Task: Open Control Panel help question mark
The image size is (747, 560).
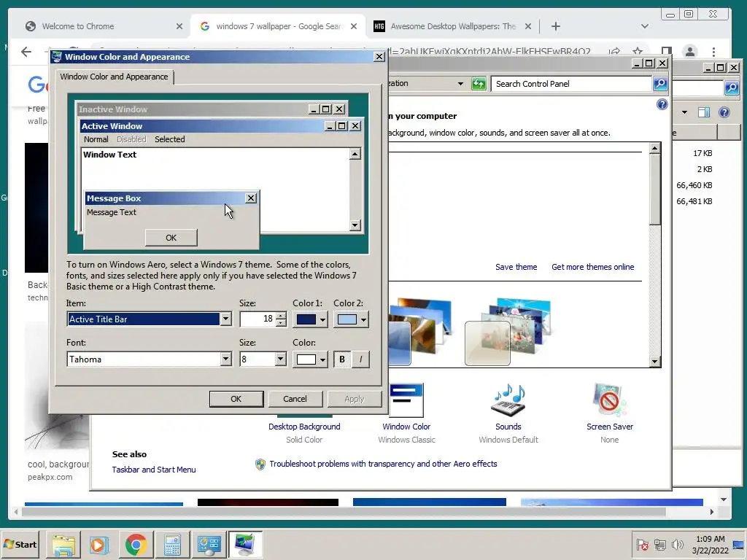Action: [x=662, y=104]
